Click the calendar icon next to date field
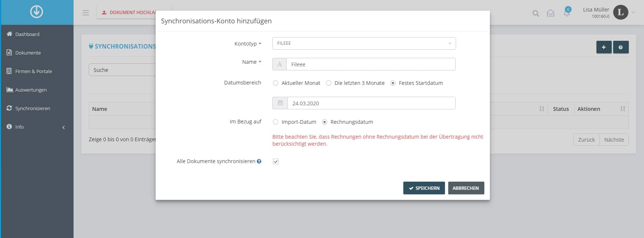The width and height of the screenshot is (644, 238). pos(280,103)
